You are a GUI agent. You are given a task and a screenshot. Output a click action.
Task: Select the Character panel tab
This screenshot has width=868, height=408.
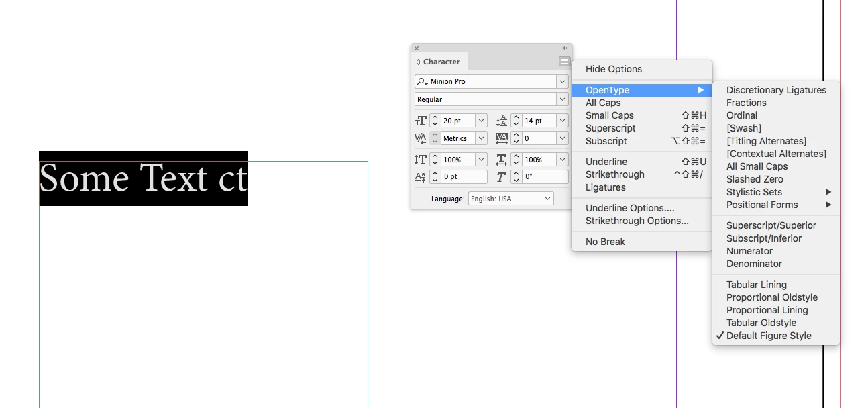click(439, 62)
